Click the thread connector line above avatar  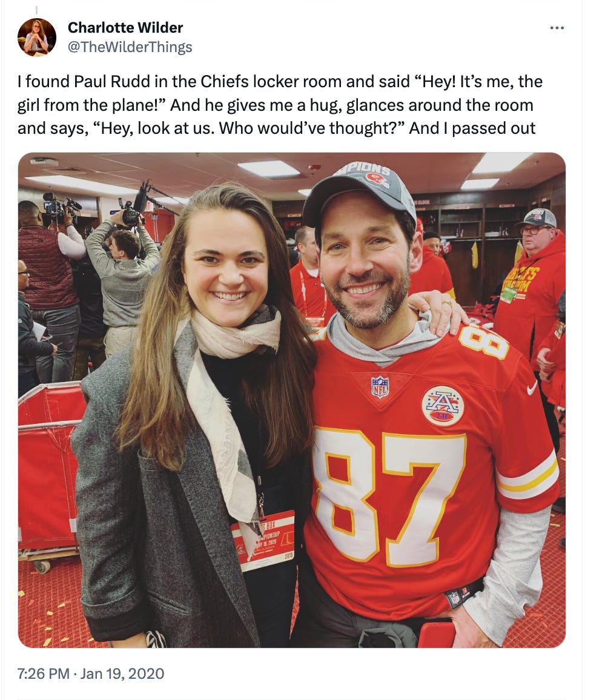(36, 10)
